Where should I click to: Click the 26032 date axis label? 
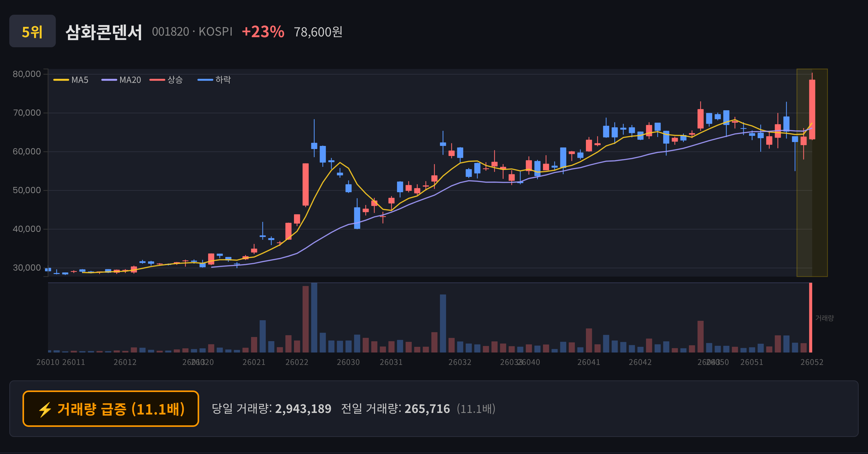[x=460, y=362]
